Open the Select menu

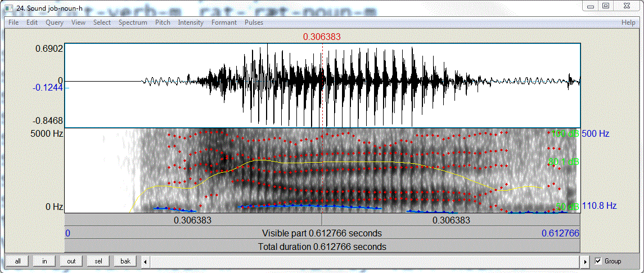click(102, 23)
